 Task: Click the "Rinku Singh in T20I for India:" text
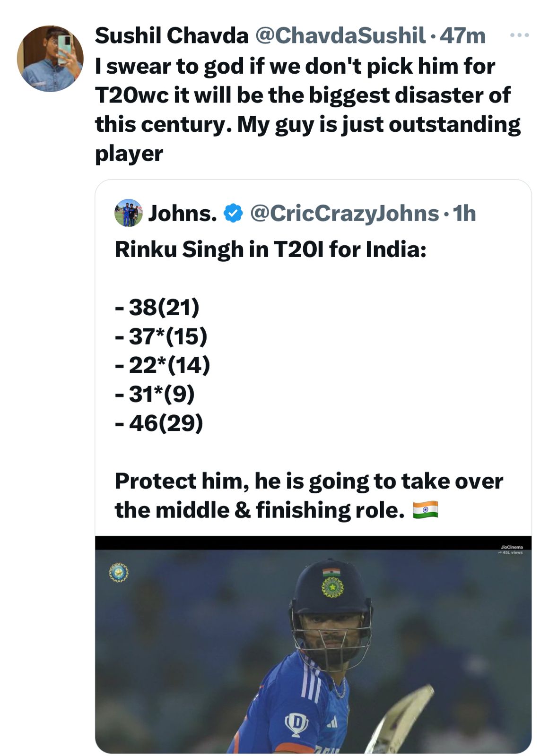tap(270, 249)
